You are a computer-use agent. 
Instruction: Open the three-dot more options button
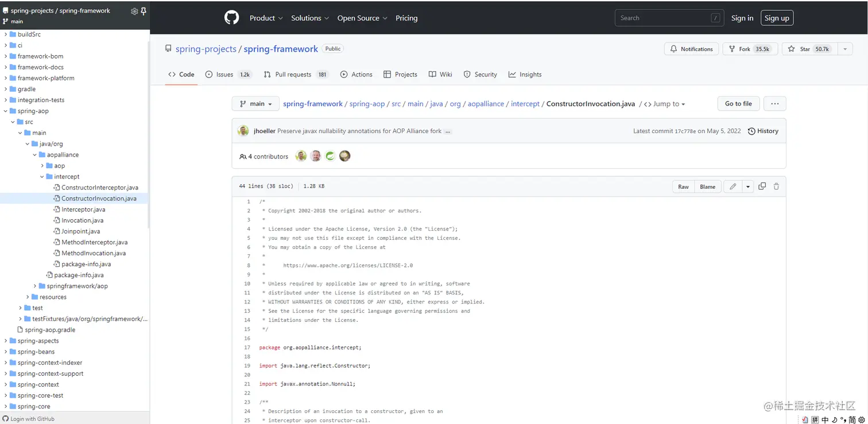point(775,104)
